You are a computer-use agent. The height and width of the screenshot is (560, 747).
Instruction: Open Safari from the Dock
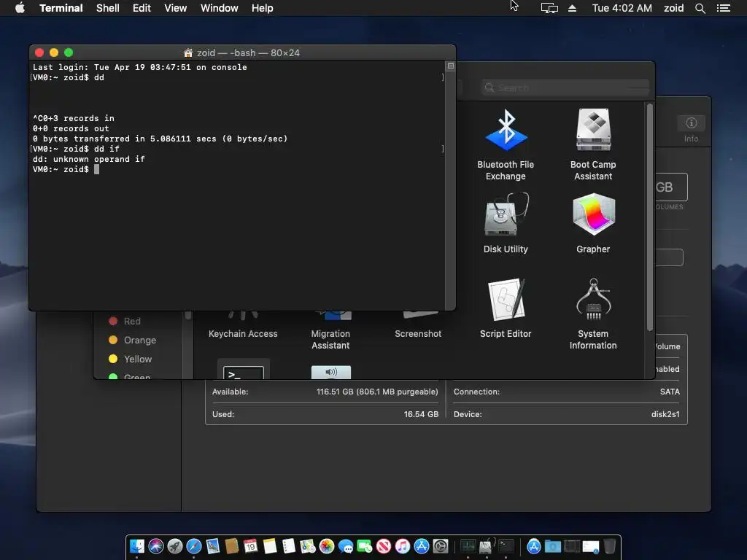tap(194, 546)
